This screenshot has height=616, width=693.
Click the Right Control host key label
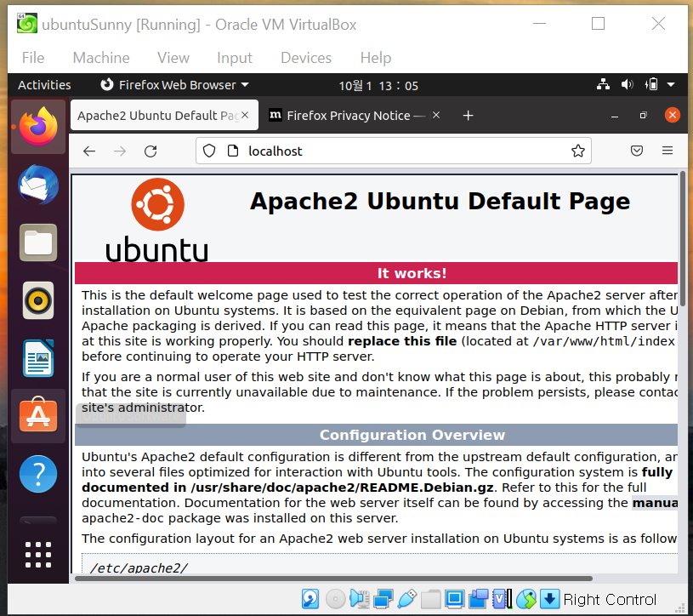610,600
